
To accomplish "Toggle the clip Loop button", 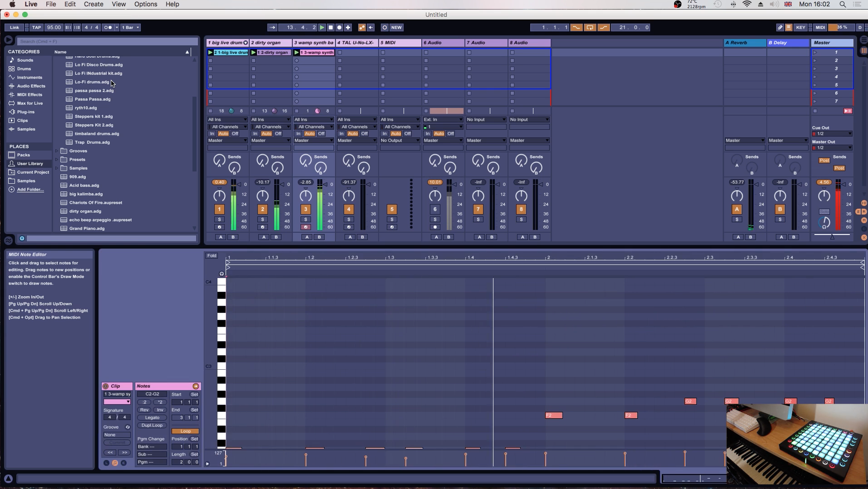I will click(x=186, y=431).
